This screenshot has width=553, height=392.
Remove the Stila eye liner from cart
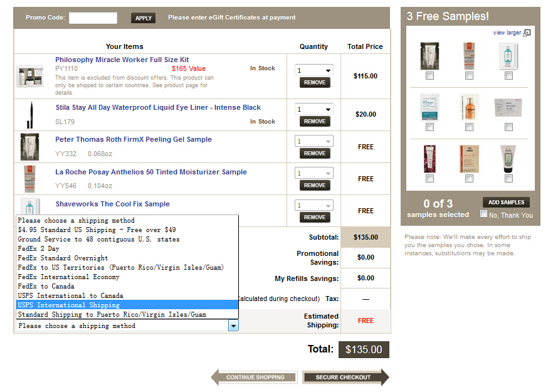[315, 122]
